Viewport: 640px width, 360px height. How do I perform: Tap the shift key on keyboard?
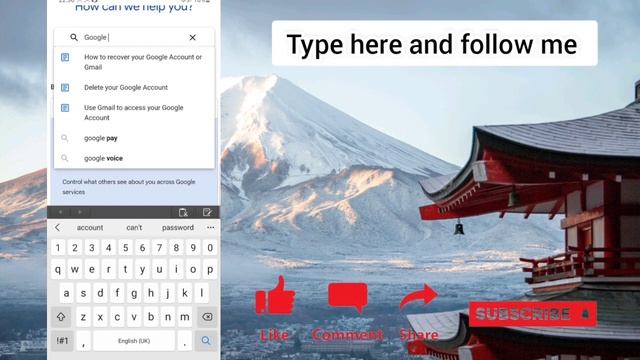click(61, 317)
